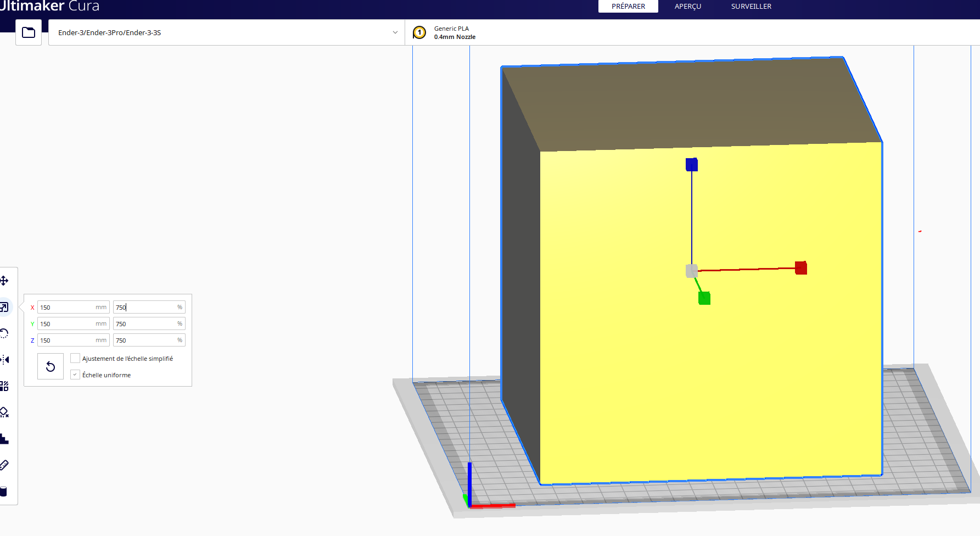This screenshot has height=536, width=980.
Task: Click the X scale percentage field
Action: coord(149,307)
